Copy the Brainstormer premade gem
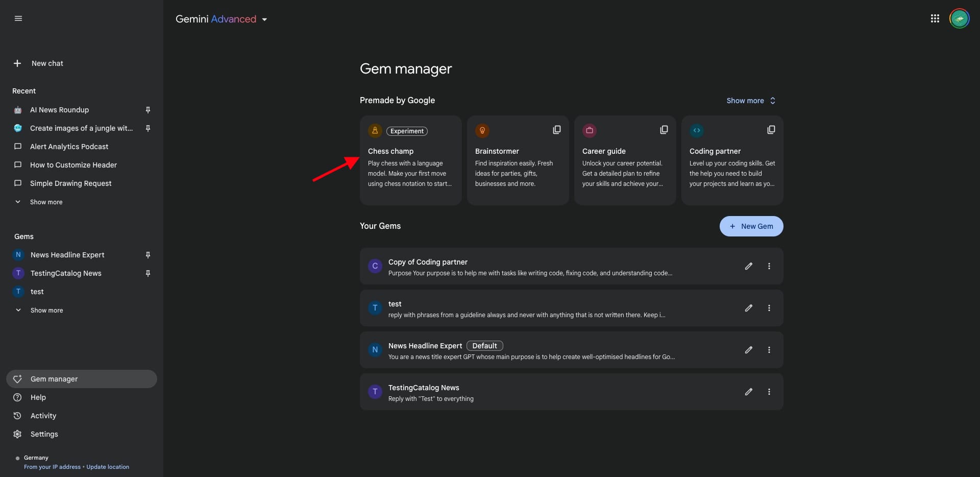Viewport: 980px width, 477px height. tap(556, 130)
